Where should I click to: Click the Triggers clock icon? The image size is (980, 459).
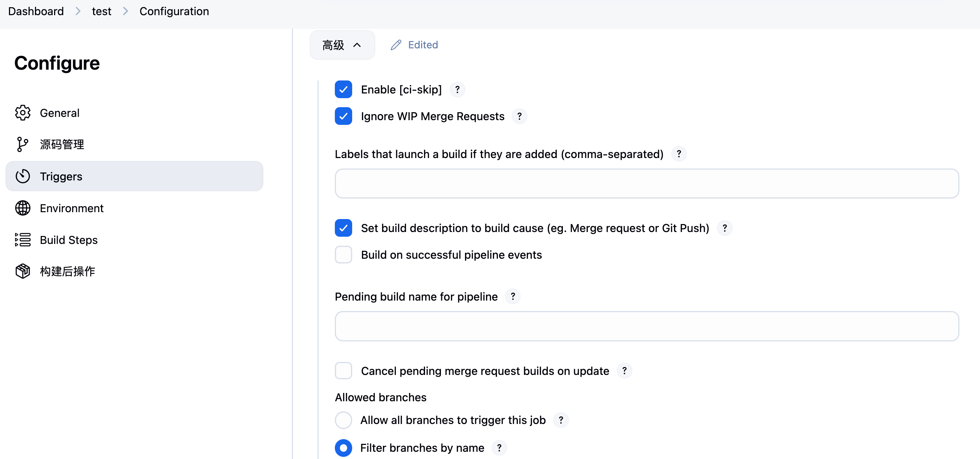tap(23, 176)
